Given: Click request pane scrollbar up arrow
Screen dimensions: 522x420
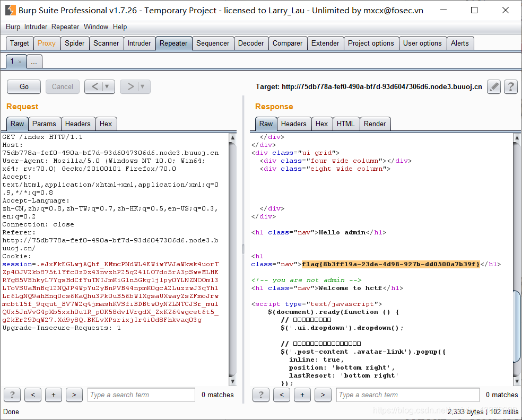Looking at the screenshot, I should click(x=233, y=137).
